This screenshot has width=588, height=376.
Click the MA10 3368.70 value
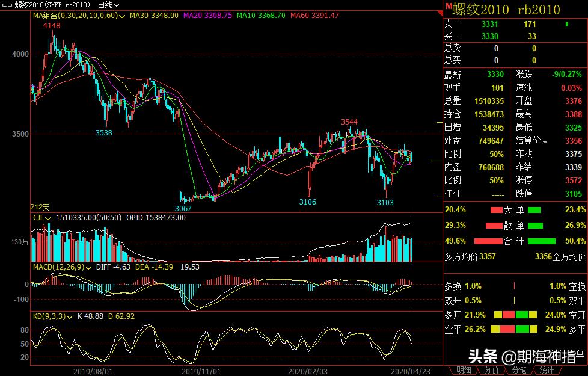(x=261, y=16)
